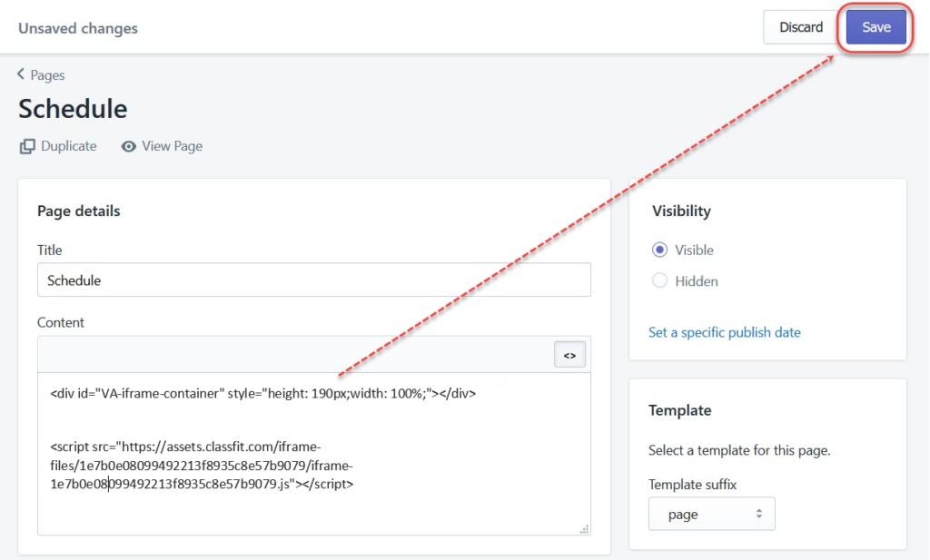This screenshot has width=930, height=560.
Task: Discard the unsaved changes
Action: 800,27
